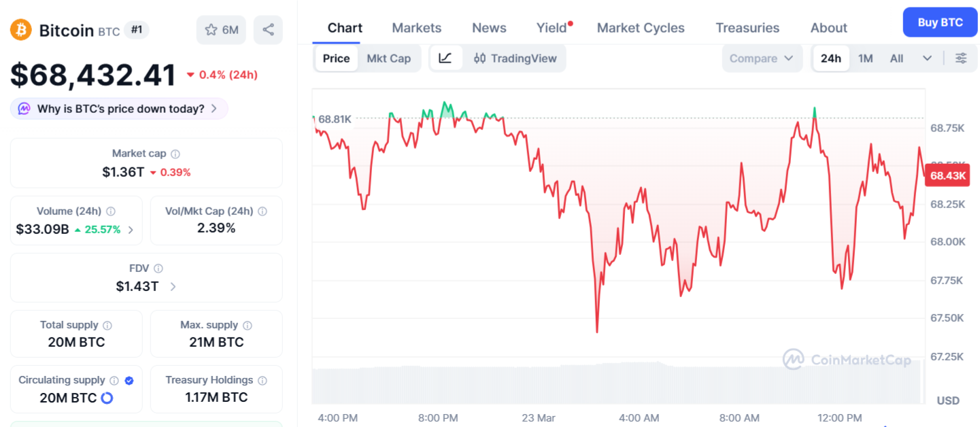Select the Price toggle on the chart
The height and width of the screenshot is (427, 980).
click(336, 58)
